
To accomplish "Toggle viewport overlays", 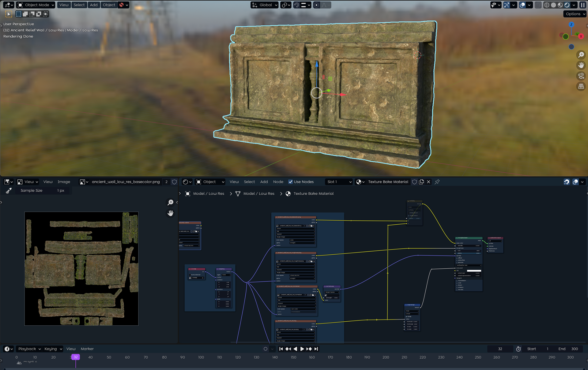I will [x=522, y=5].
